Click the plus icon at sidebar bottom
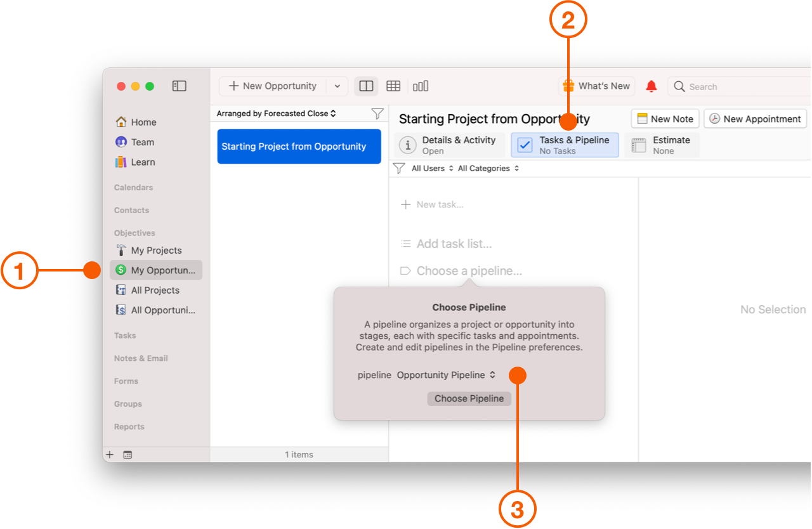The image size is (812, 529). point(110,455)
